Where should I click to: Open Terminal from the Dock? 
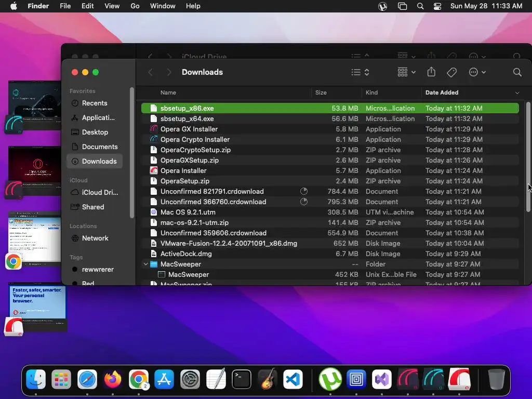pyautogui.click(x=242, y=379)
